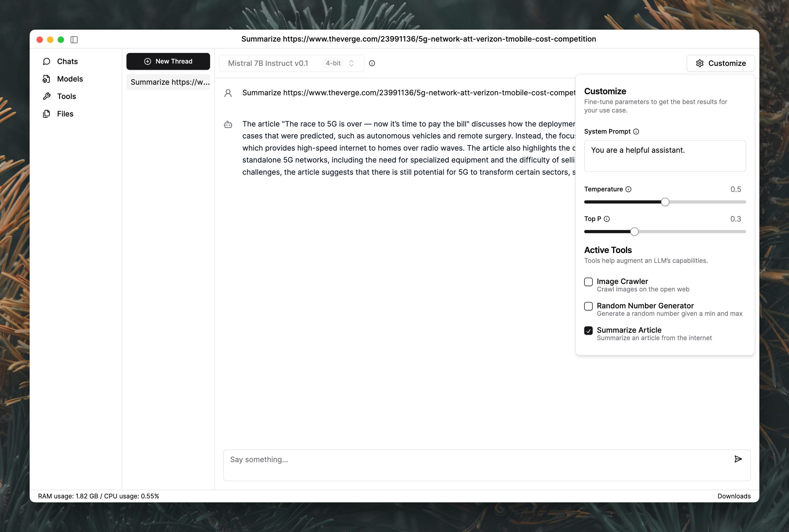Collapse the Customize settings popover
789x532 pixels.
(720, 64)
